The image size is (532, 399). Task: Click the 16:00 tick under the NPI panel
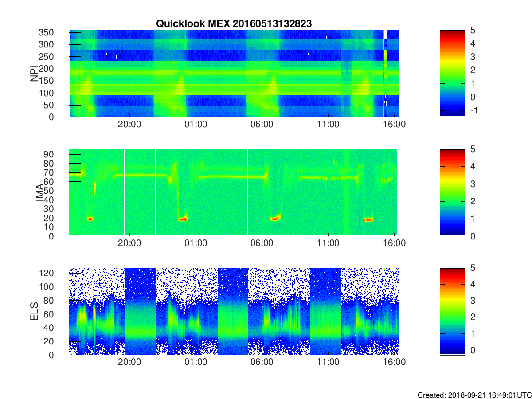tap(394, 125)
